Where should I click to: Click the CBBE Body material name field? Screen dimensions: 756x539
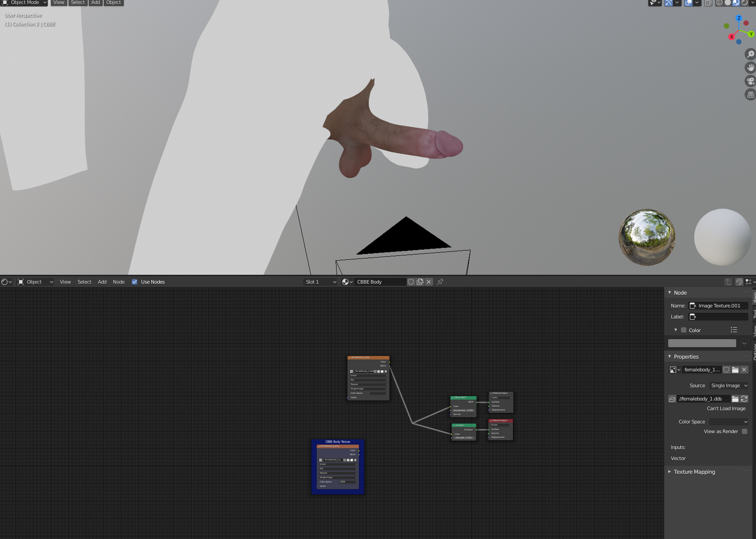[x=380, y=282]
